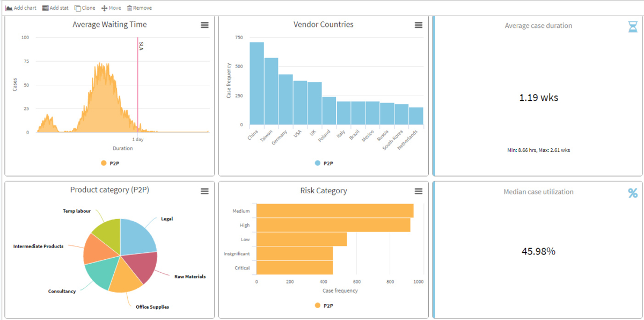Open Average Waiting Time chart menu
The image size is (644, 320).
pyautogui.click(x=204, y=25)
